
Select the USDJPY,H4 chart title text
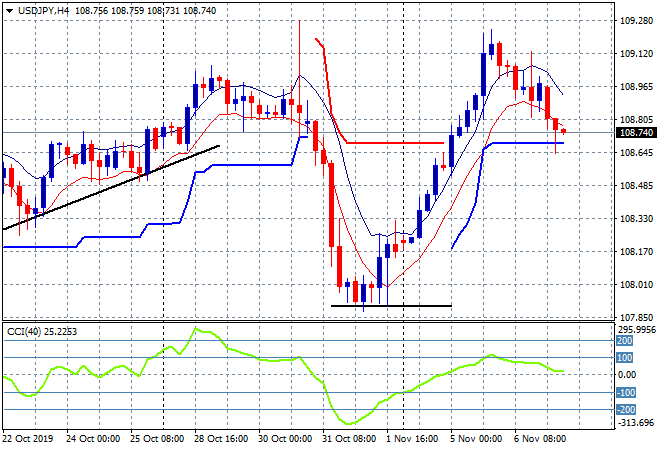click(43, 11)
